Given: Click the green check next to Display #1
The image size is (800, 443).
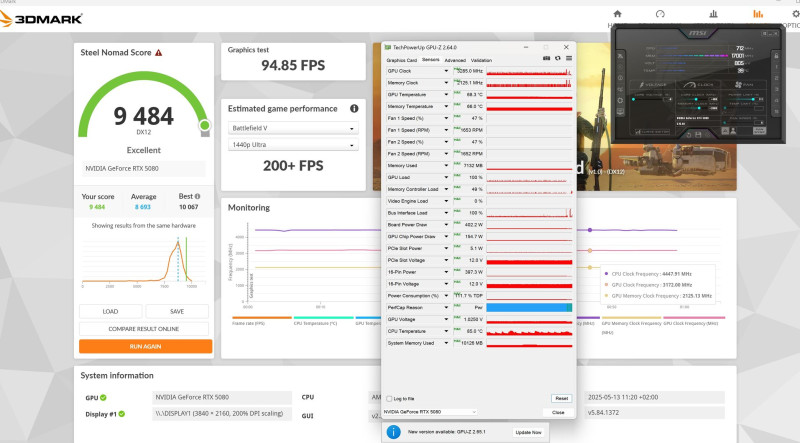Looking at the screenshot, I should 121,414.
